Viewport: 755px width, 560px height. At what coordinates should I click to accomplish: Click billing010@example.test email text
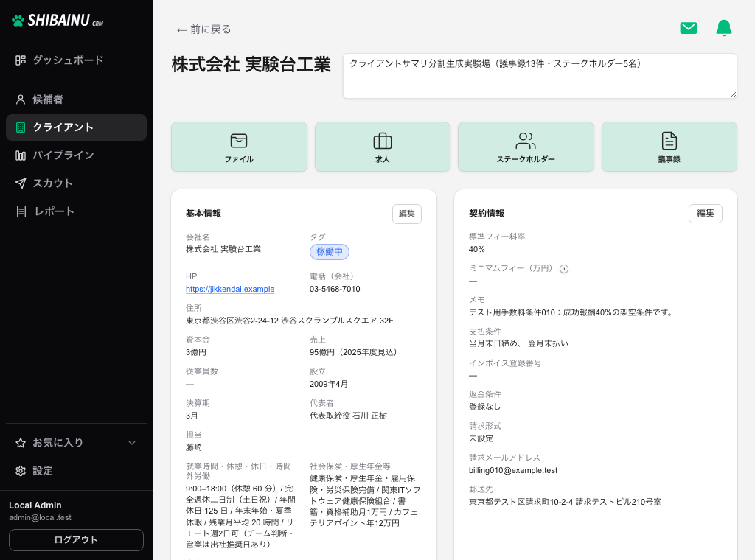tap(513, 470)
